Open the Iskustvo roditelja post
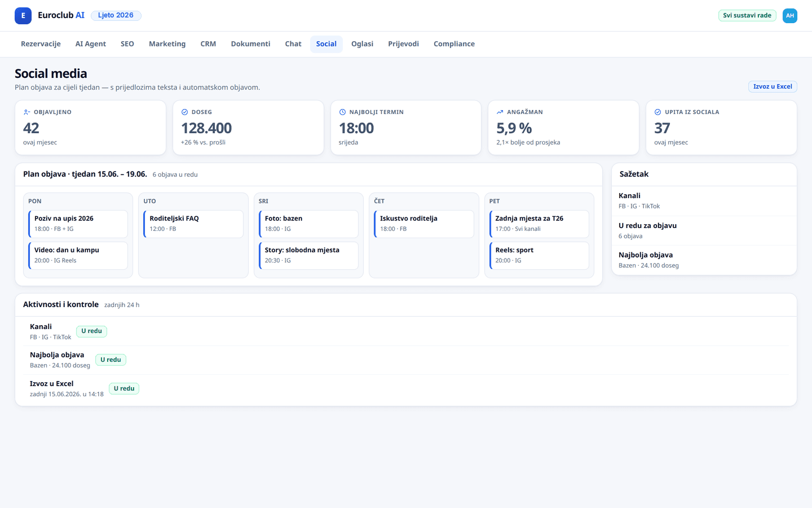The image size is (812, 508). point(424,224)
